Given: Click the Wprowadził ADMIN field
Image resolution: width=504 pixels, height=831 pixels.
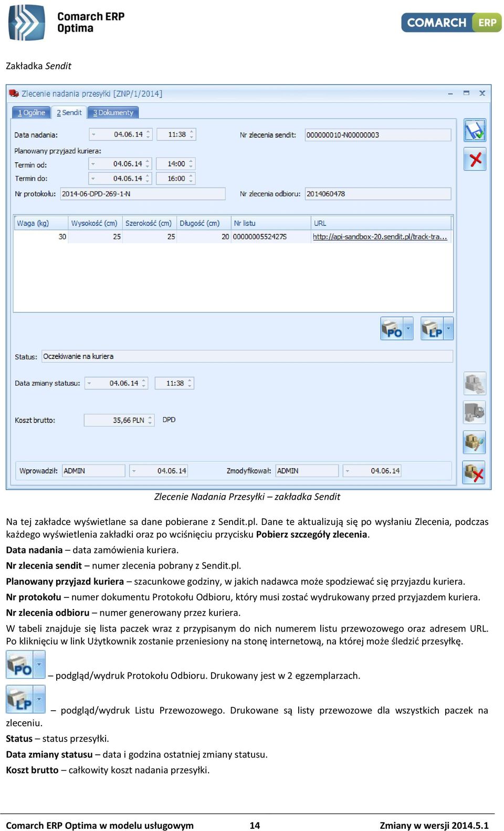Looking at the screenshot, I should click(93, 471).
